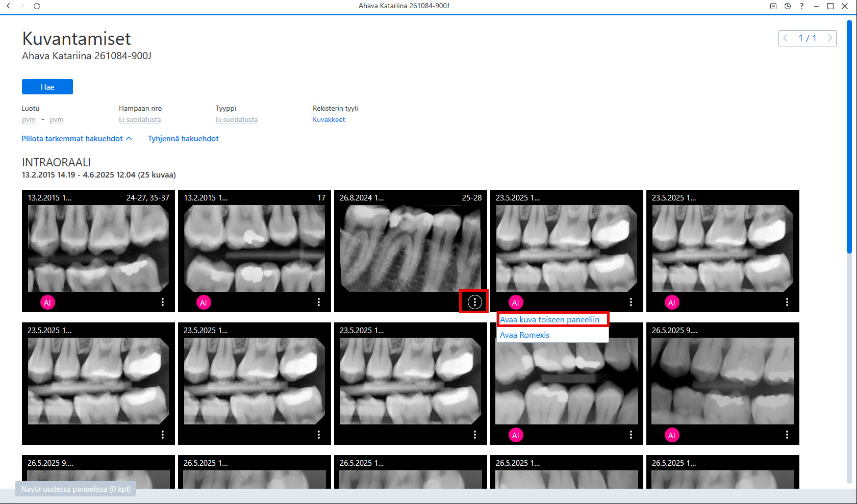Click AI badge on the 24-27, 35-37 image
The width and height of the screenshot is (857, 504).
coord(47,303)
